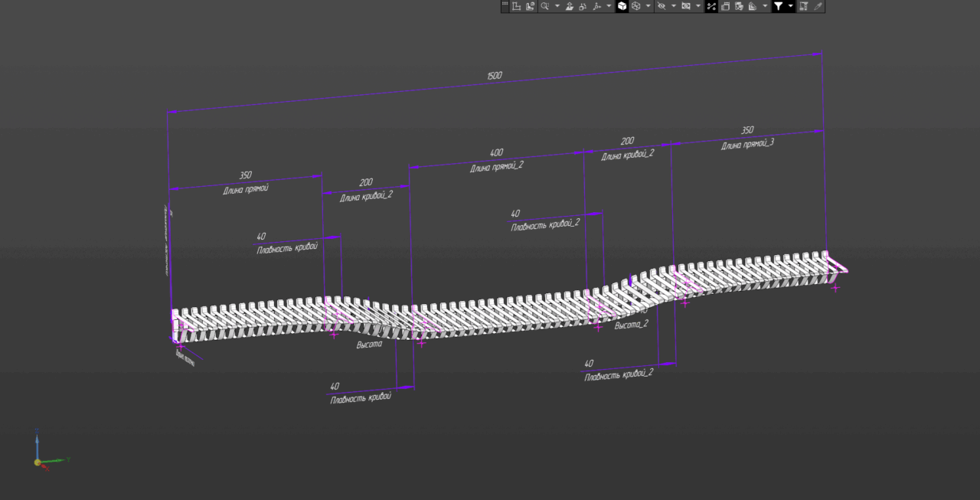Switch to wireframe cube display mode
The image size is (980, 500).
[635, 6]
